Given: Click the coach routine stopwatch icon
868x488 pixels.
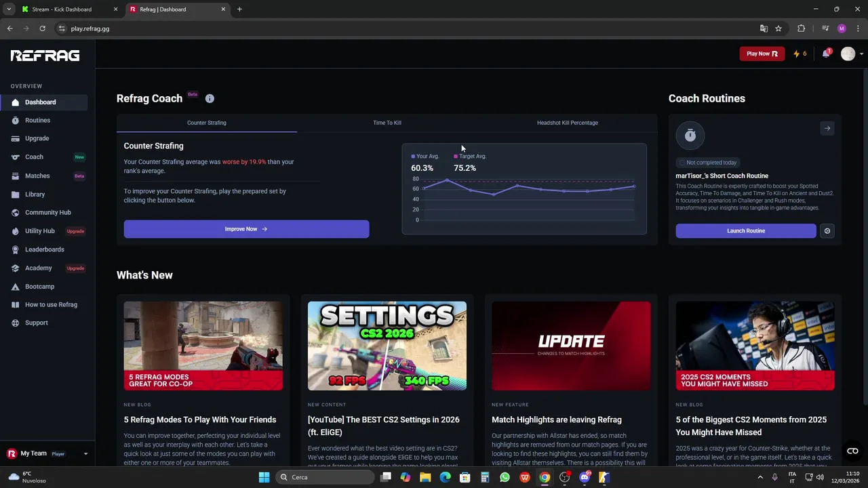Looking at the screenshot, I should pos(690,136).
